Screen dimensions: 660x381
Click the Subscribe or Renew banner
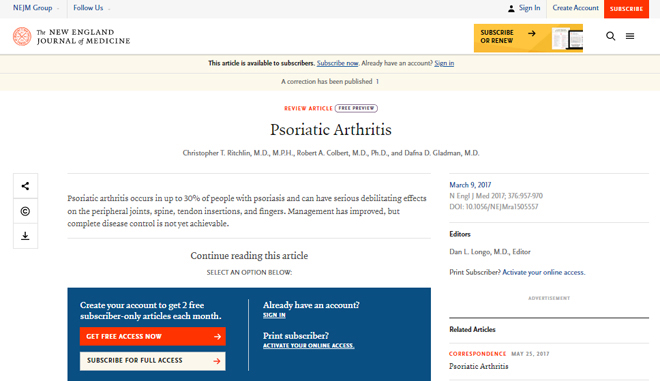pyautogui.click(x=528, y=38)
